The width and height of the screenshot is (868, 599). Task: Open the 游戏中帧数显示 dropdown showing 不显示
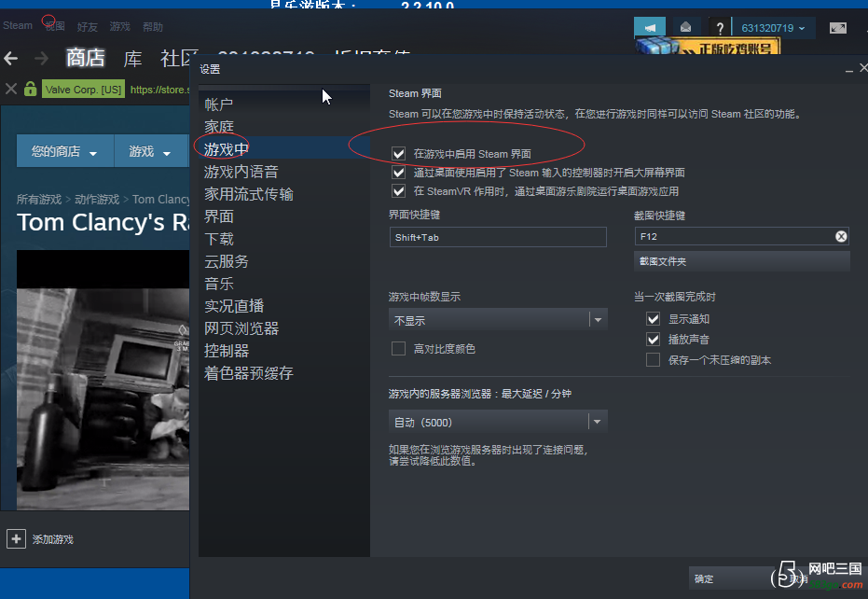tap(498, 320)
